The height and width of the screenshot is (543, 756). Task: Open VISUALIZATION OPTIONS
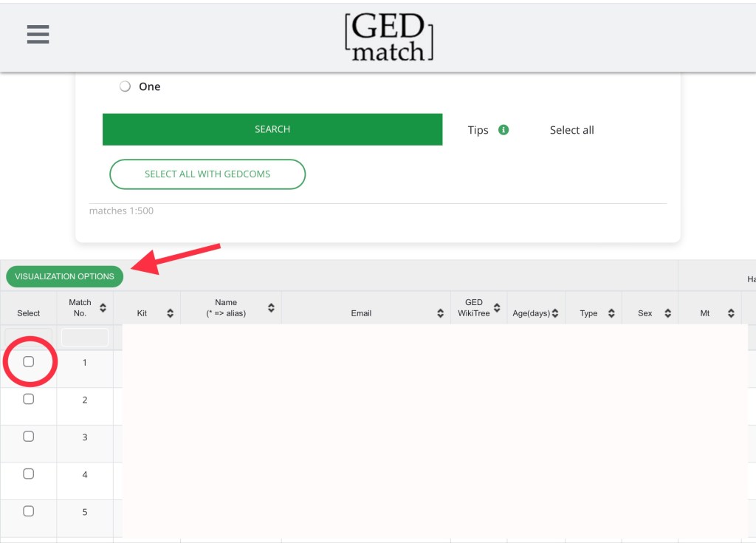coord(65,276)
